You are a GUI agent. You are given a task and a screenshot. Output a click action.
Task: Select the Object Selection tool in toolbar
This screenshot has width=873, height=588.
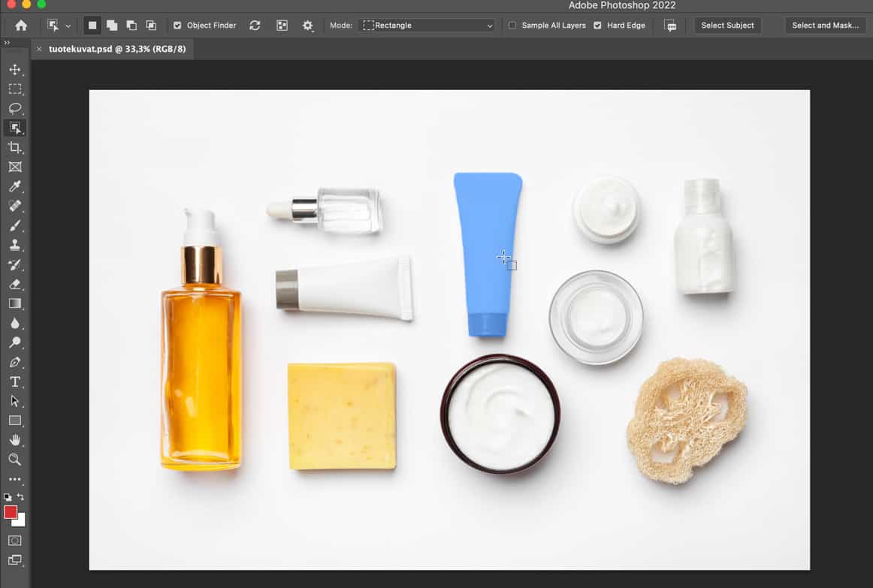click(x=15, y=128)
